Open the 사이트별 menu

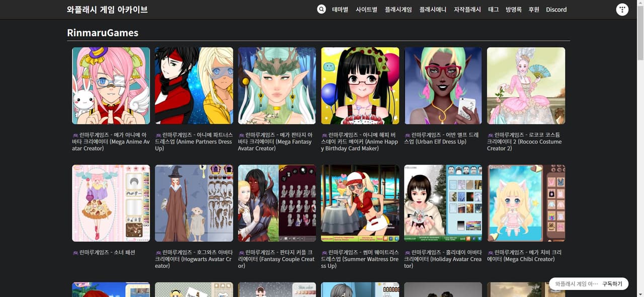366,10
